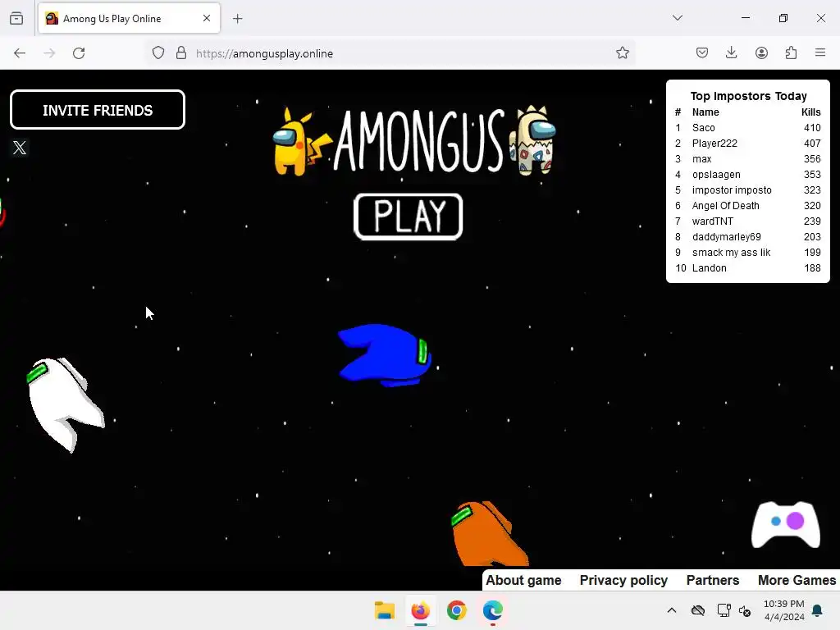The image size is (840, 630).
Task: Reload the page with the refresh icon
Action: click(x=79, y=53)
